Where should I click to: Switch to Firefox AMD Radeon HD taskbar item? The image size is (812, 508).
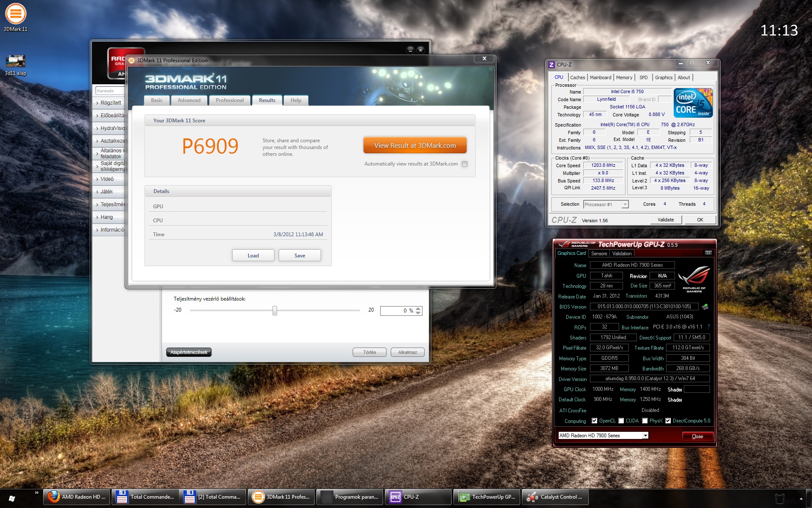77,497
